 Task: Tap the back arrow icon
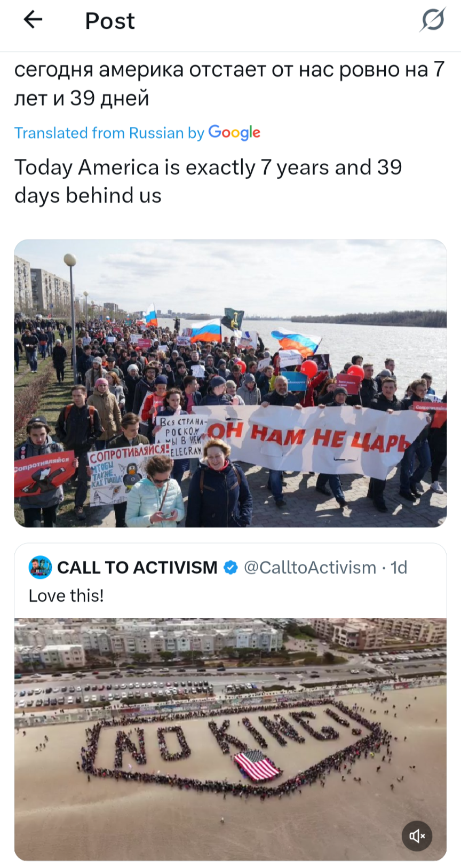click(33, 20)
